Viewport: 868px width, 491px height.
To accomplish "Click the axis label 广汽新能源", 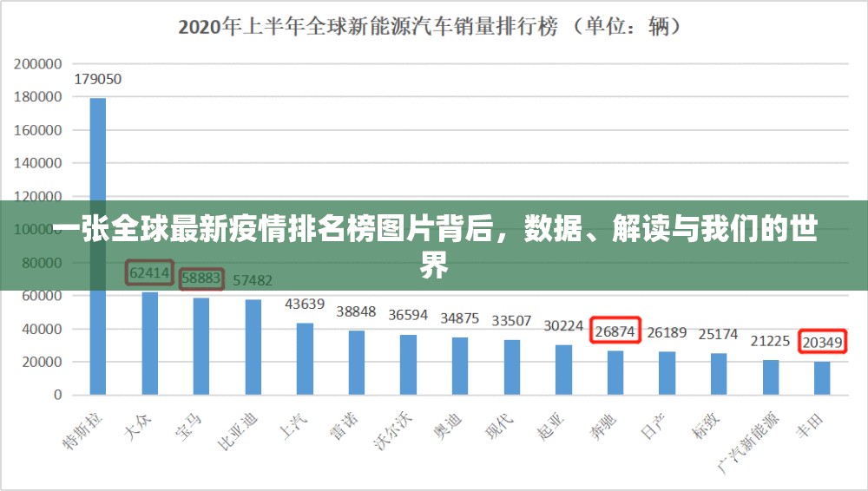I will coord(748,442).
